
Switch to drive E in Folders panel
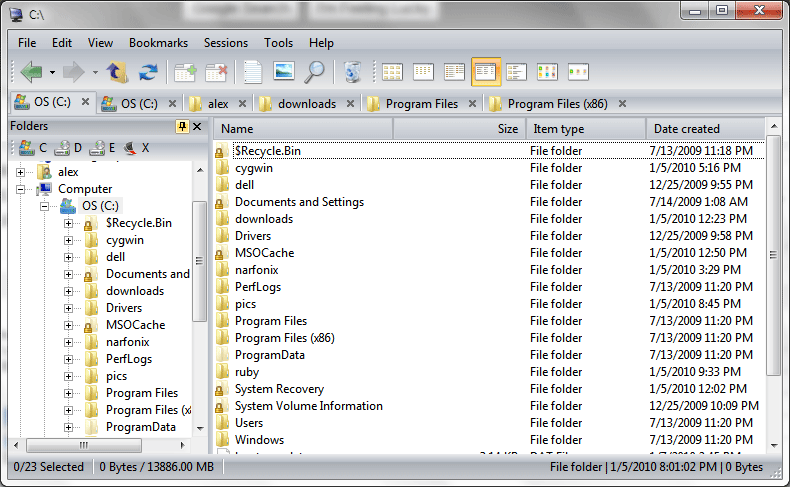[x=102, y=148]
